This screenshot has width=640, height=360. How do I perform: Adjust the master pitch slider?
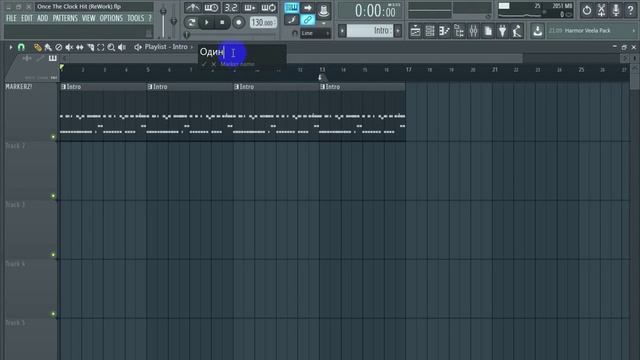pos(174,22)
